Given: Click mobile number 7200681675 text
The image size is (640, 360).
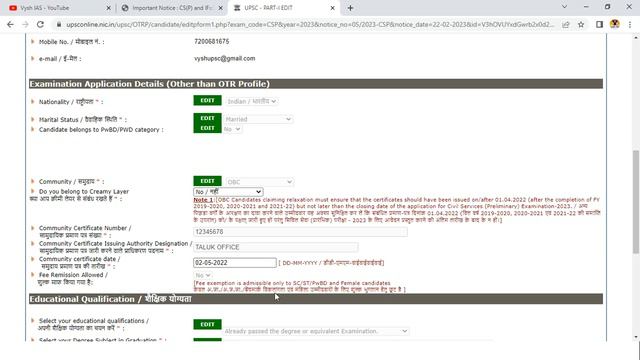Looking at the screenshot, I should pos(211,41).
